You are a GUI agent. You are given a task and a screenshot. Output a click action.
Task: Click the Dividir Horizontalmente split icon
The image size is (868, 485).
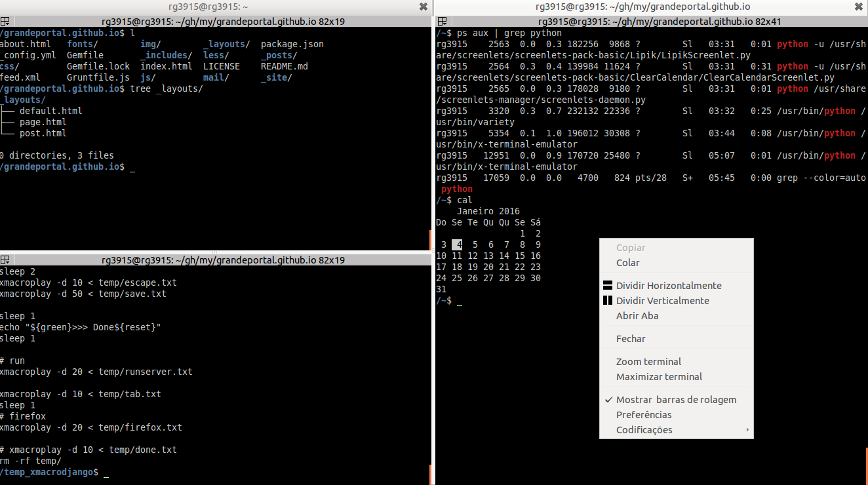[606, 286]
